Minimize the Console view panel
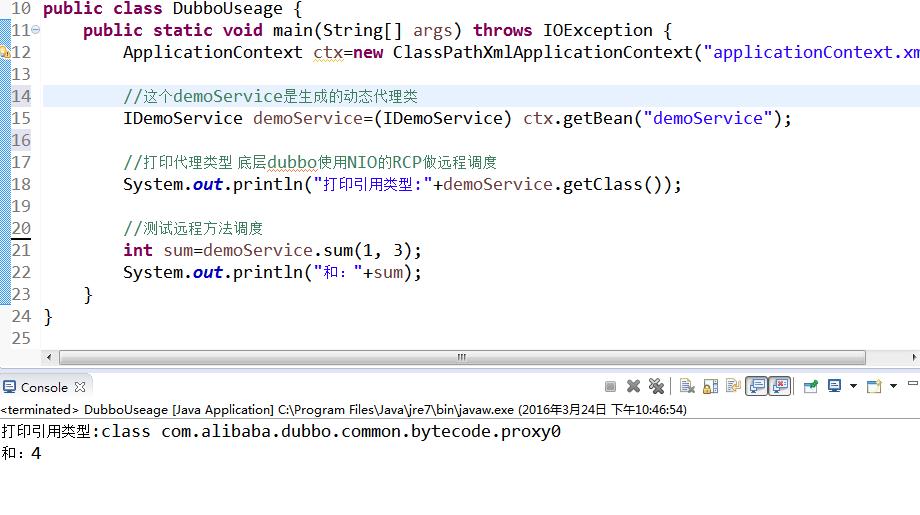 (912, 383)
